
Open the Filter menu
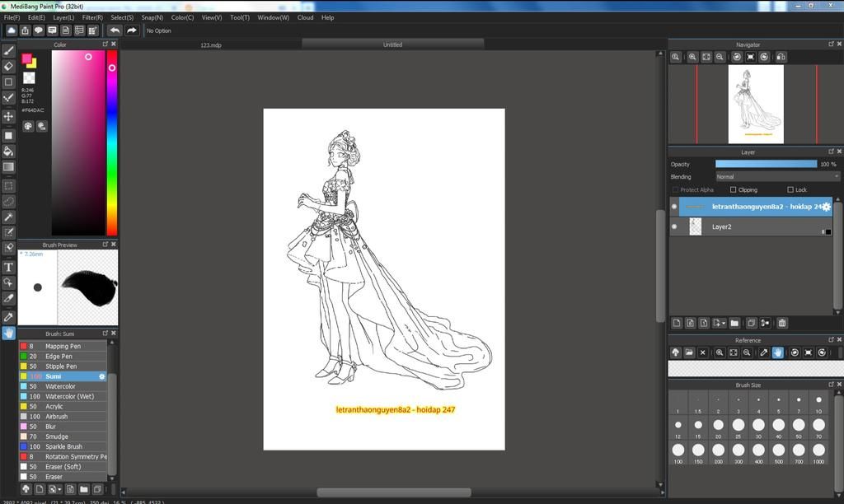pos(92,17)
